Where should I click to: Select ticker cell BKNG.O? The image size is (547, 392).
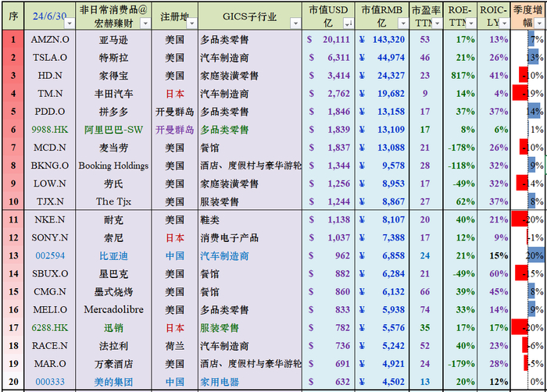click(x=50, y=166)
